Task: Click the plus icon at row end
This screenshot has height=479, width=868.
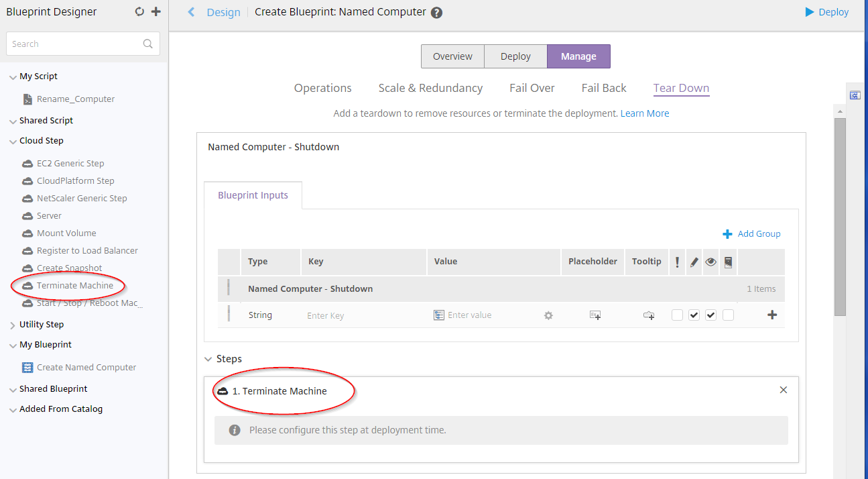Action: [x=772, y=315]
